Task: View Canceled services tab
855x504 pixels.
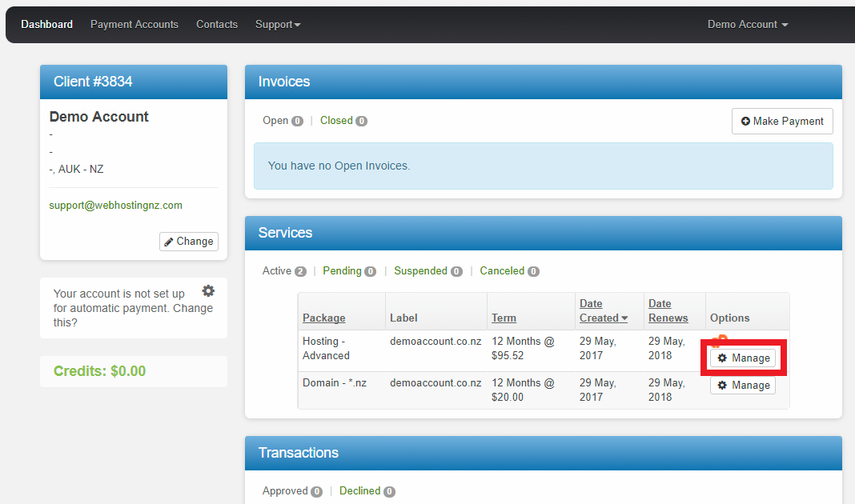Action: (502, 271)
